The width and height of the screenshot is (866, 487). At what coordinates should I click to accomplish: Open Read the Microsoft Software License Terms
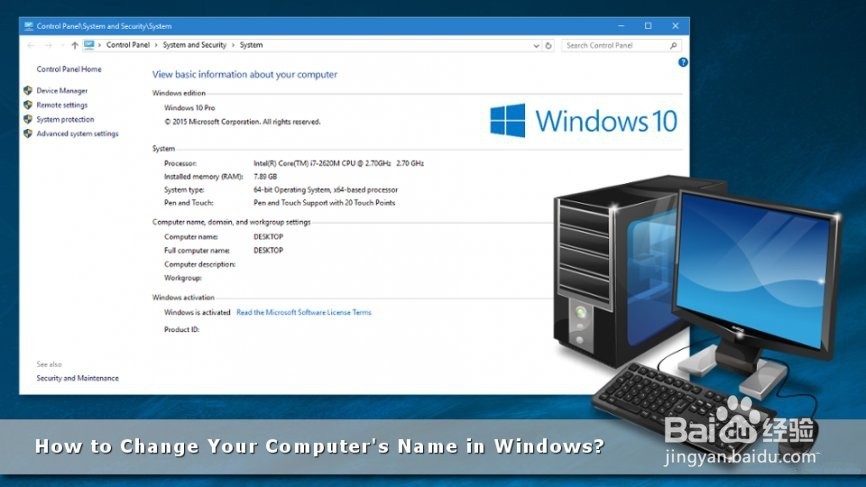(304, 313)
